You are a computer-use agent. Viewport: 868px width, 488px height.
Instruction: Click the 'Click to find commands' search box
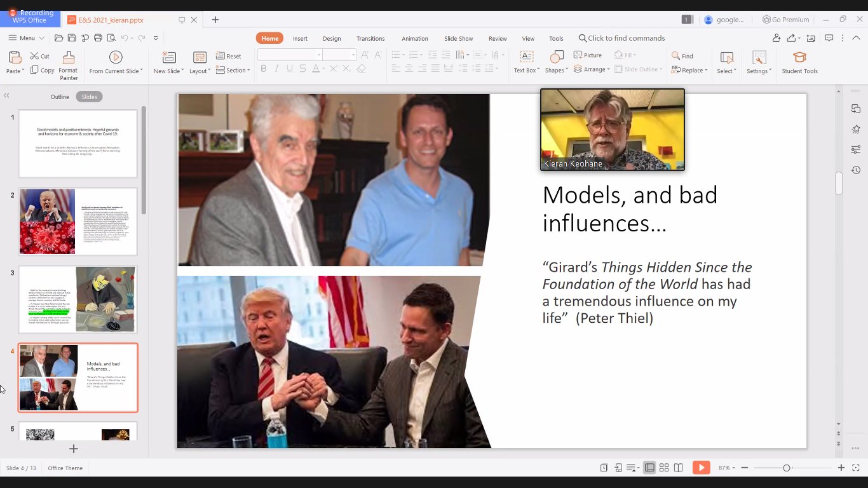click(x=621, y=38)
